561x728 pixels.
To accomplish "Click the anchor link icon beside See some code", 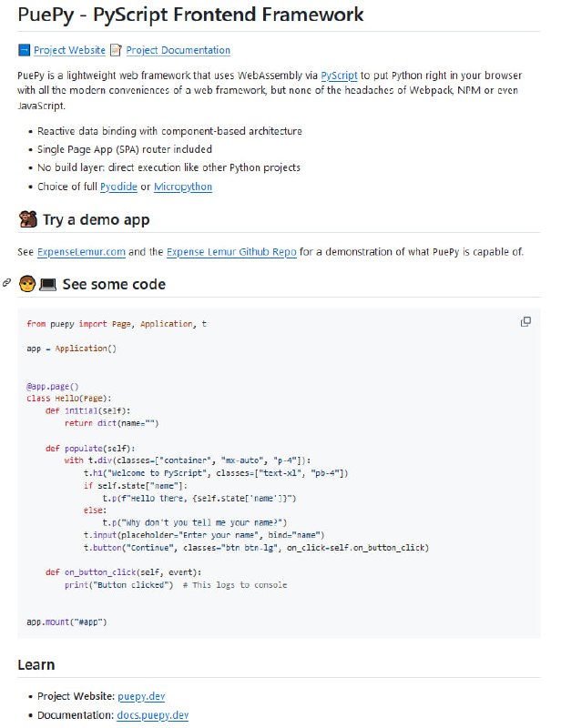I will [x=7, y=284].
